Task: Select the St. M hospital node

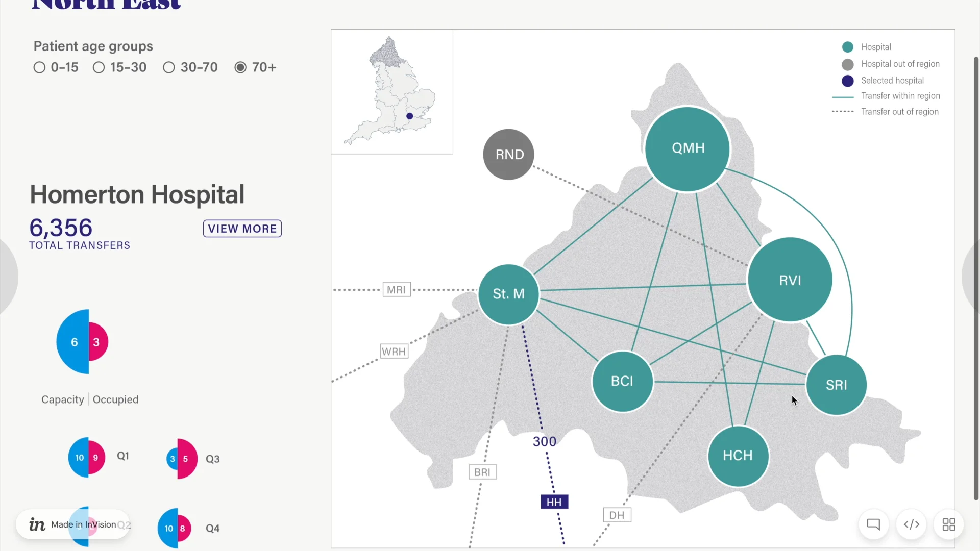Action: (x=508, y=293)
